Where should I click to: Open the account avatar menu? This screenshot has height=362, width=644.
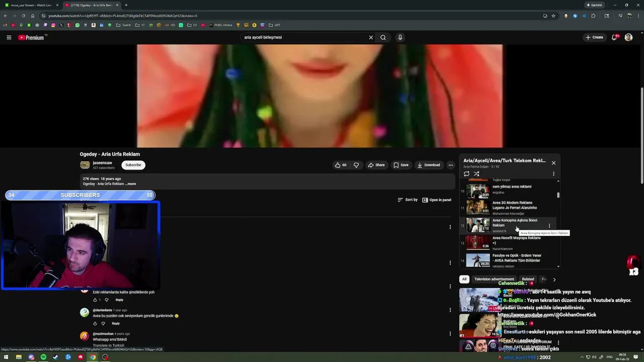coord(628,37)
